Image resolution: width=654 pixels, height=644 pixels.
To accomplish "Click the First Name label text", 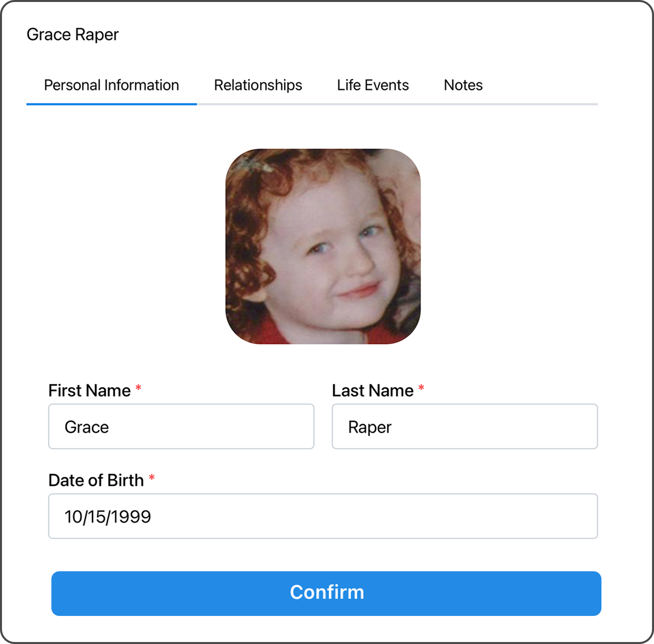I will pos(89,391).
